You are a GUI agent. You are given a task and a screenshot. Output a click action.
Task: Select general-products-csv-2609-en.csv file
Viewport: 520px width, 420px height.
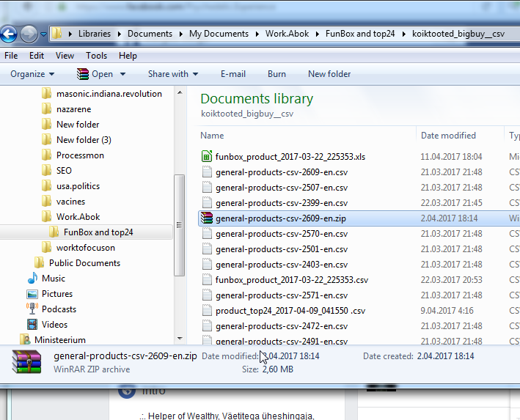tap(282, 172)
